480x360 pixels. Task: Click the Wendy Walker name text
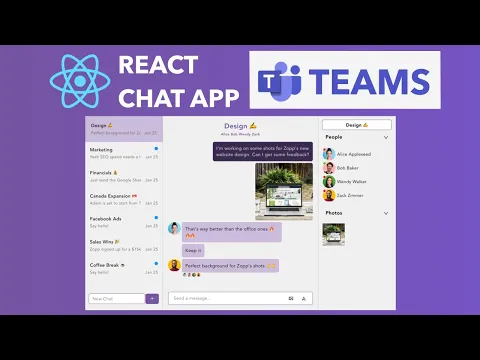352,182
